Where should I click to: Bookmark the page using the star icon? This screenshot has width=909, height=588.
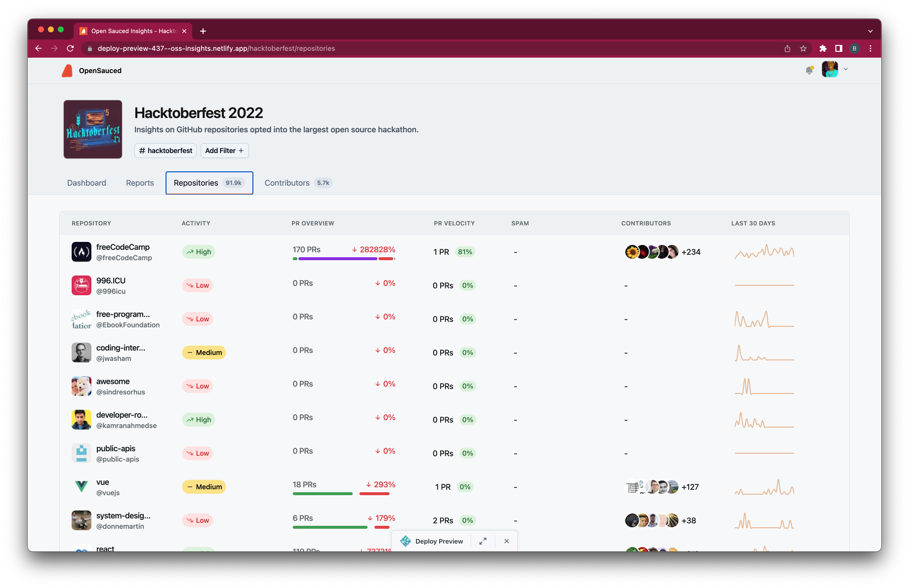coord(803,48)
